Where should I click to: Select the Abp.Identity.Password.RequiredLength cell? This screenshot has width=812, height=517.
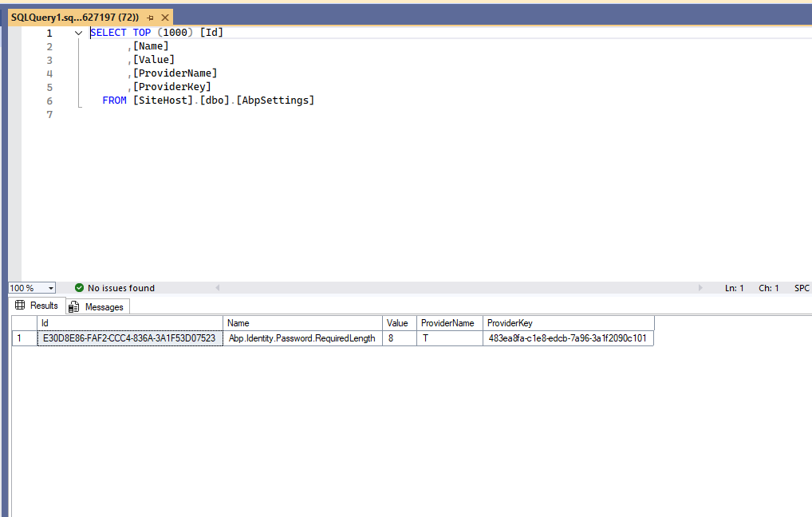coord(302,338)
